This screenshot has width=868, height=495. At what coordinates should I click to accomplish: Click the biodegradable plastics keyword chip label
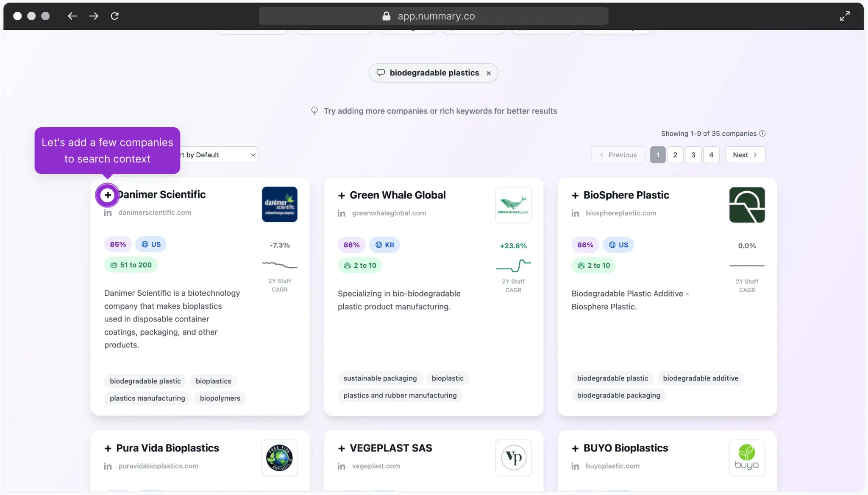[x=434, y=73]
